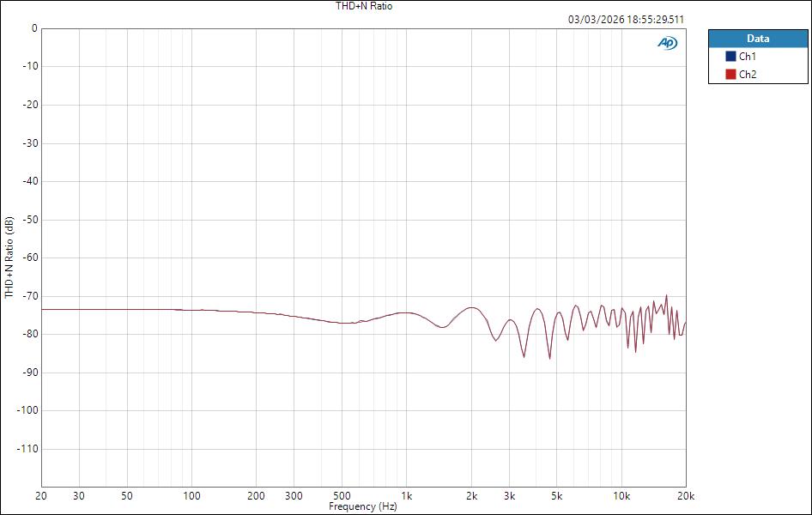Click the 2k tick label on frequency axis
The height and width of the screenshot is (515, 812).
point(471,496)
